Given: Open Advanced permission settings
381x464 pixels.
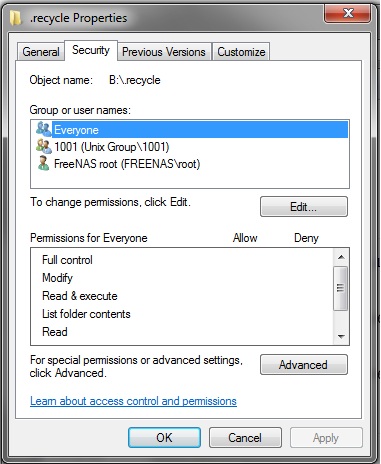Looking at the screenshot, I should click(x=304, y=365).
